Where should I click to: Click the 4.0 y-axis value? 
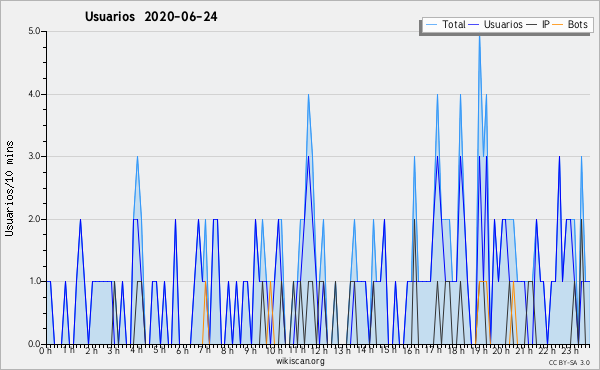pos(34,94)
